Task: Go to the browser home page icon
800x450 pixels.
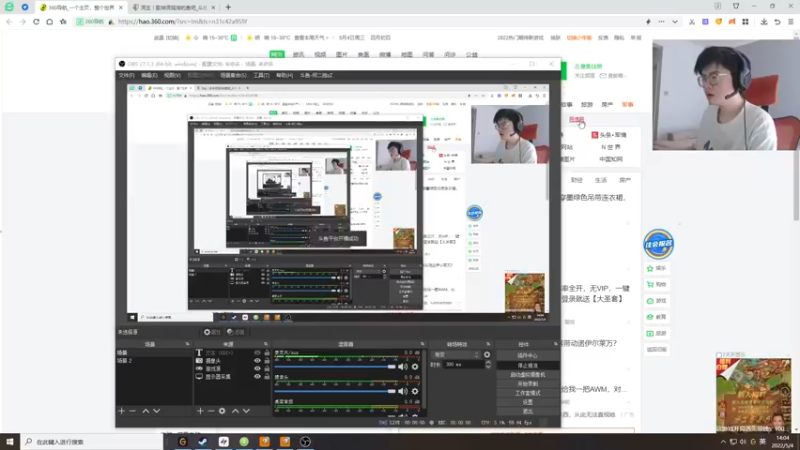Action: pyautogui.click(x=49, y=21)
